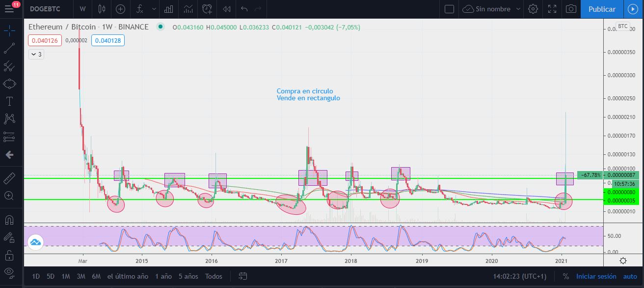The width and height of the screenshot is (644, 288).
Task: Click the red sell price 0.040126
Action: 45,40
